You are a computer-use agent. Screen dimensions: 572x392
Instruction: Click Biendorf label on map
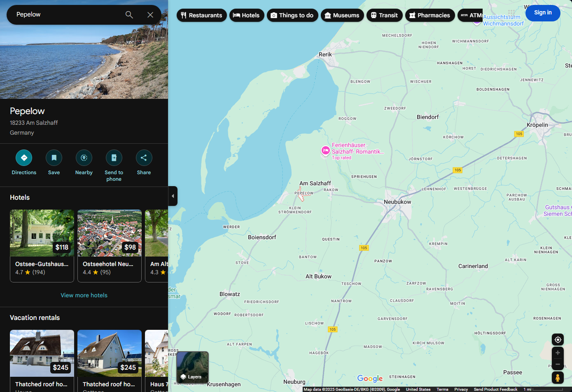pyautogui.click(x=427, y=117)
